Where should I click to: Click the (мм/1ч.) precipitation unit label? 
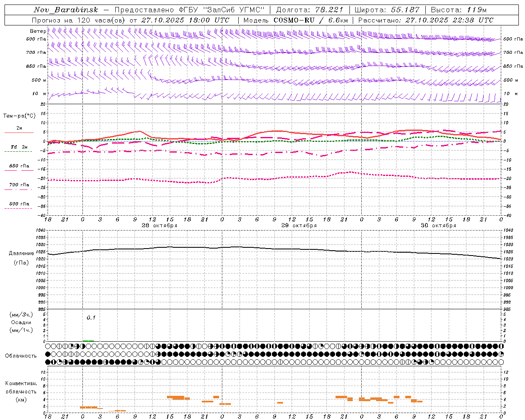(21, 330)
